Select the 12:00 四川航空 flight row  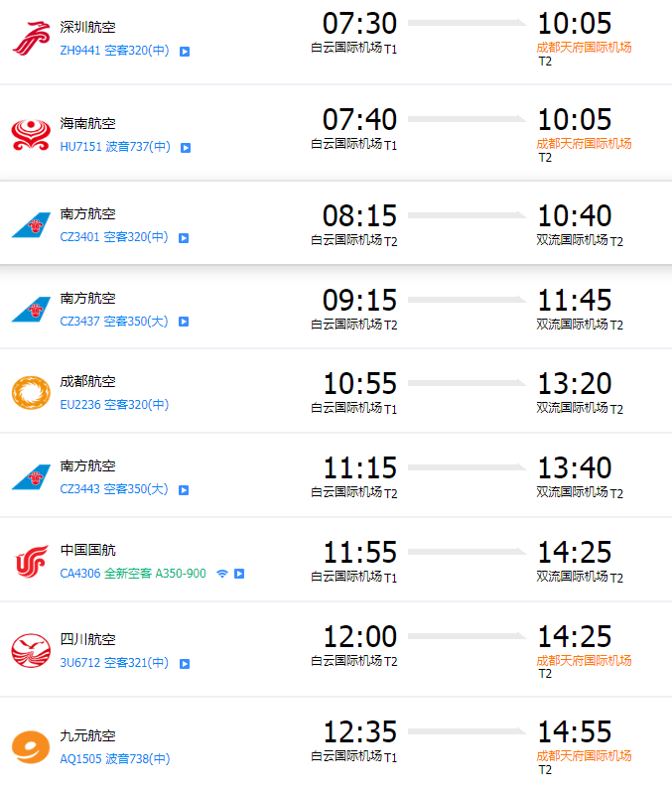tap(336, 649)
